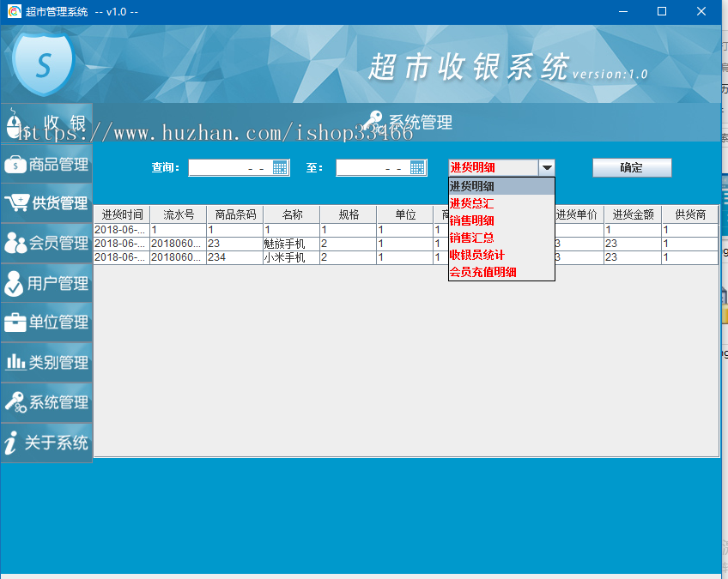
Task: Click the 商品条码 column header
Action: tap(235, 214)
